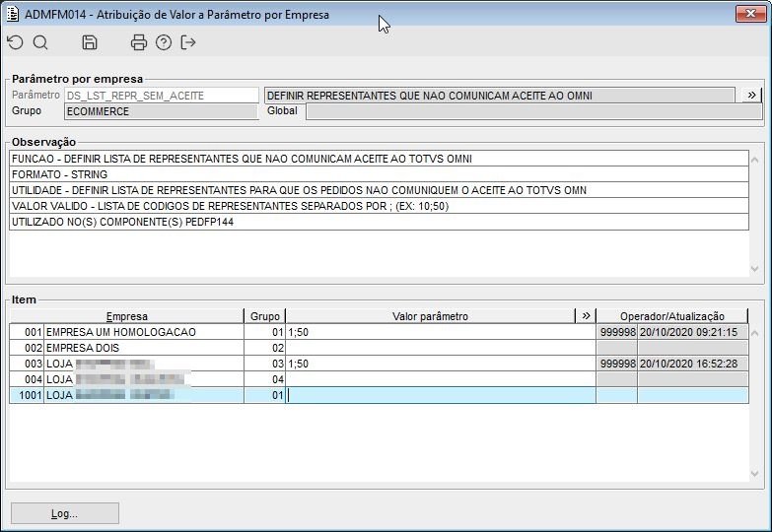The image size is (772, 532).
Task: Click the Valor parâmetro column header
Action: [430, 316]
